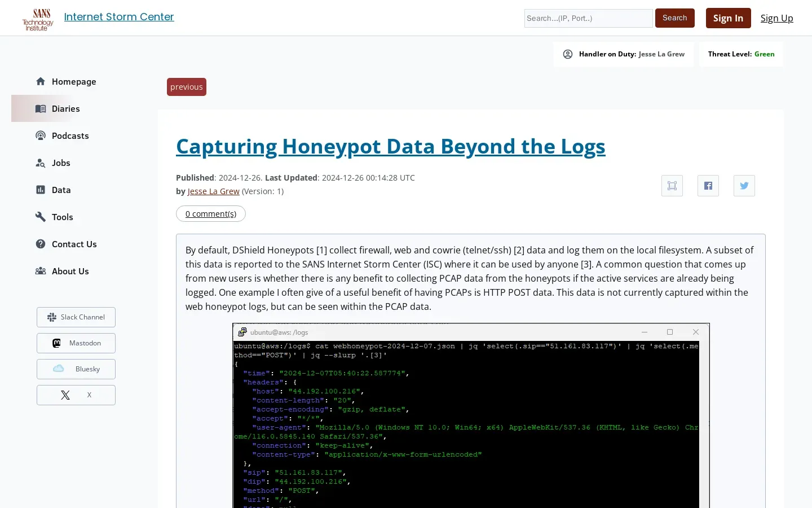Image resolution: width=812 pixels, height=508 pixels.
Task: Click the SANS Technology Institute logo
Action: coord(38,20)
